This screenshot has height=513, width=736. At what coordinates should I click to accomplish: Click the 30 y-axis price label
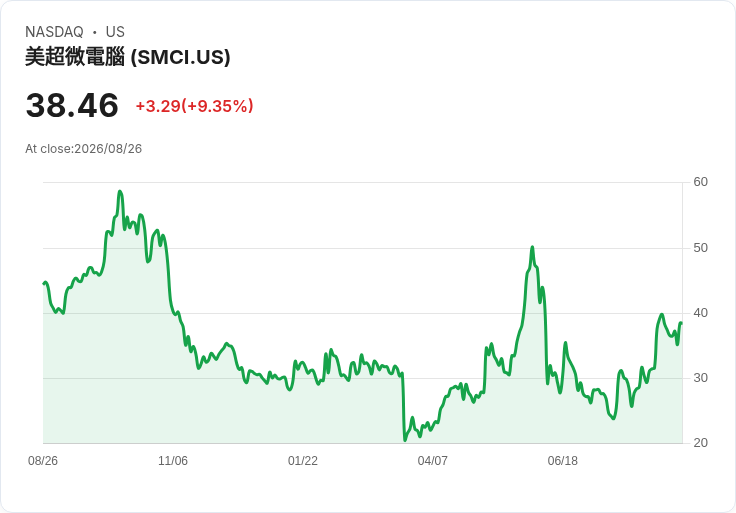point(700,378)
